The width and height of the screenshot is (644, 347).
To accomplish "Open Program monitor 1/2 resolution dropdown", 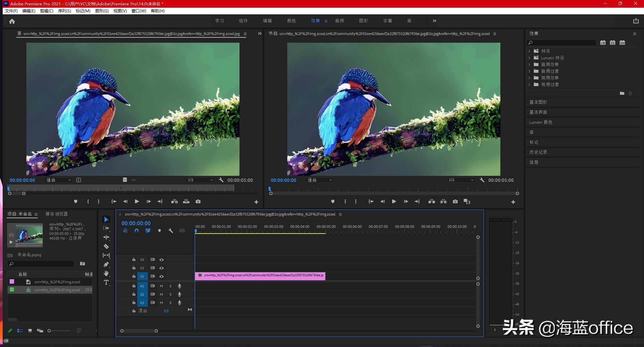I will pos(461,180).
